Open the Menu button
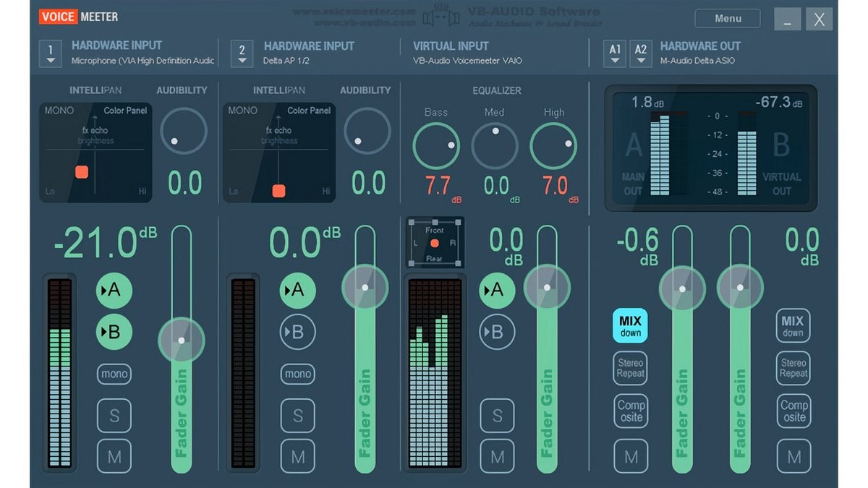Viewport: 868px width, 488px height. 728,18
